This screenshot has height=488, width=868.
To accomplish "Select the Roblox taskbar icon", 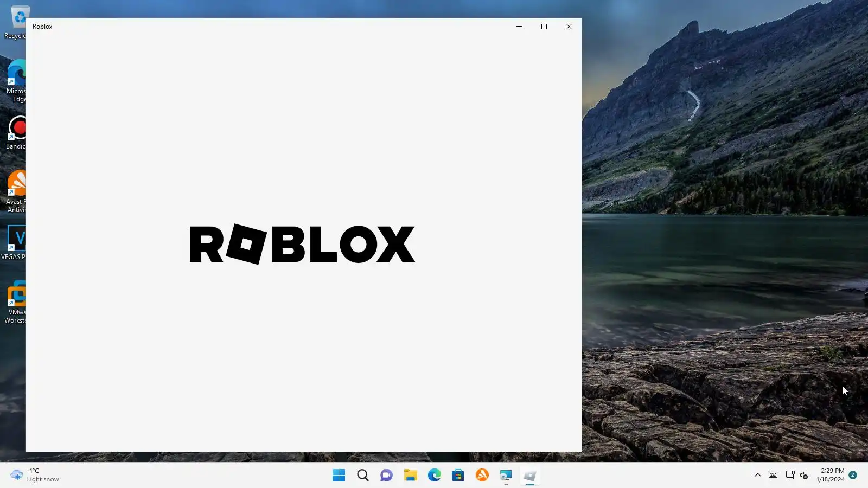I will [529, 476].
